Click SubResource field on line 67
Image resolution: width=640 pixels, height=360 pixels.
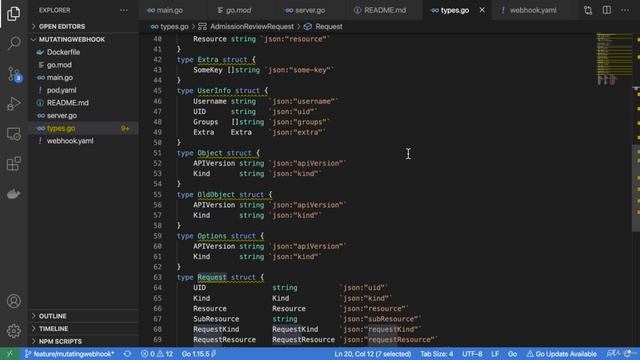pos(216,319)
